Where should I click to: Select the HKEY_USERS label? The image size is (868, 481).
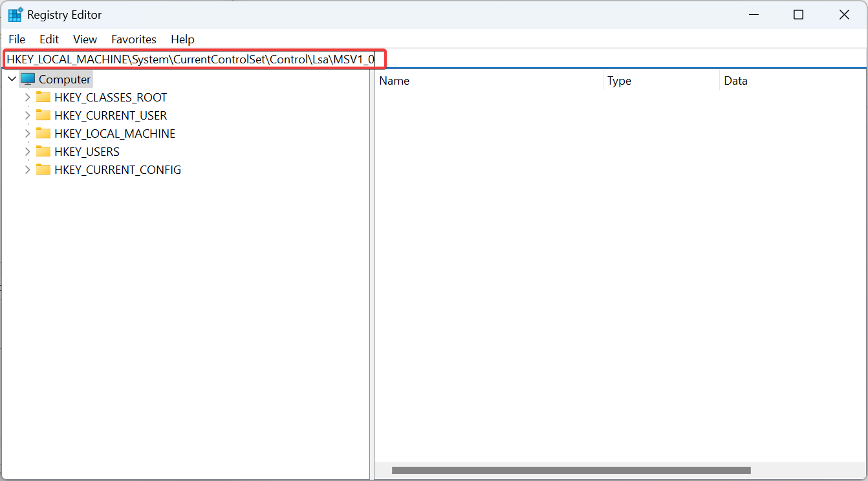[87, 152]
